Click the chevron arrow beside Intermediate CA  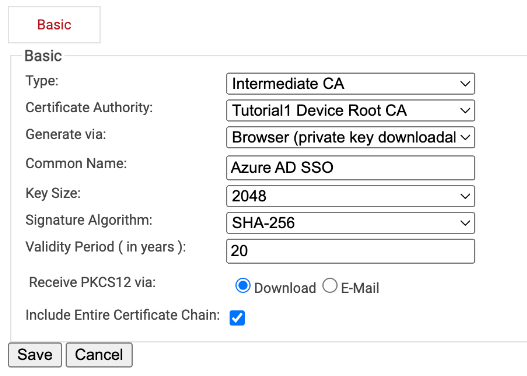tap(465, 84)
